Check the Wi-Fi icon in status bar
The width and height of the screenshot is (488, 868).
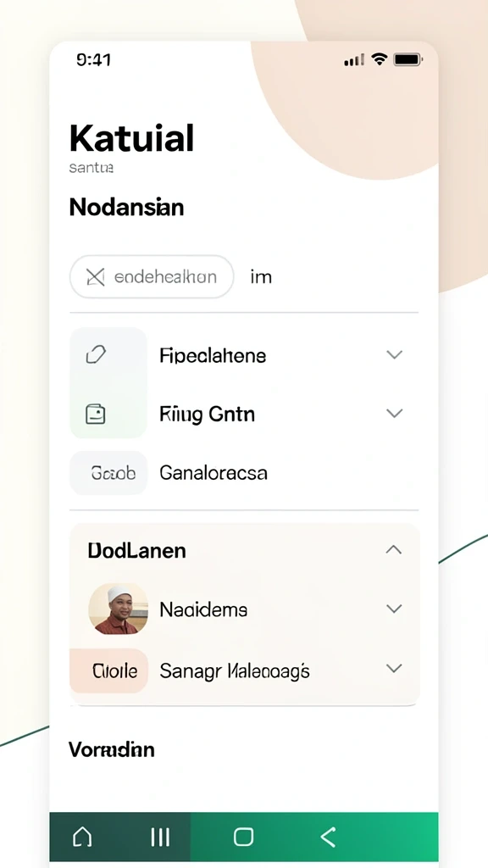coord(379,59)
